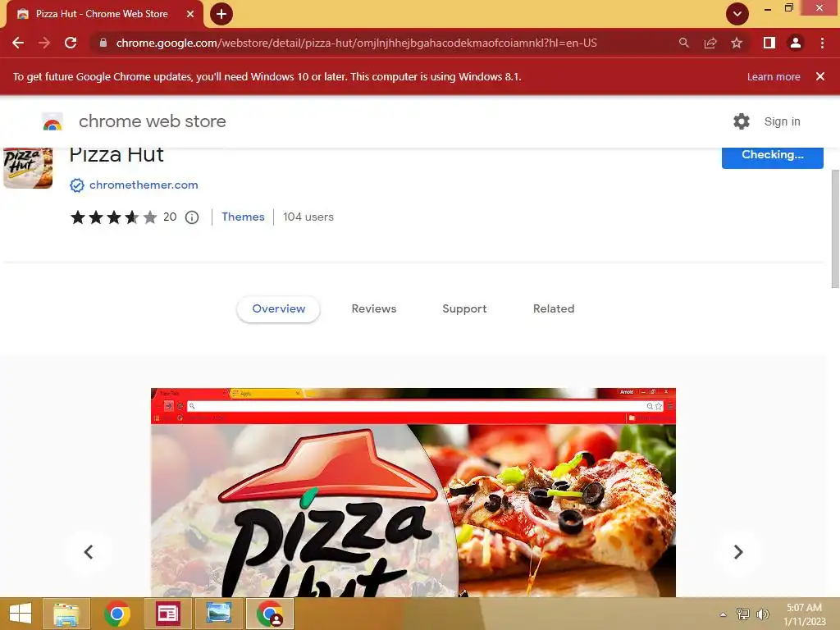Open File Explorer from taskbar

[66, 614]
